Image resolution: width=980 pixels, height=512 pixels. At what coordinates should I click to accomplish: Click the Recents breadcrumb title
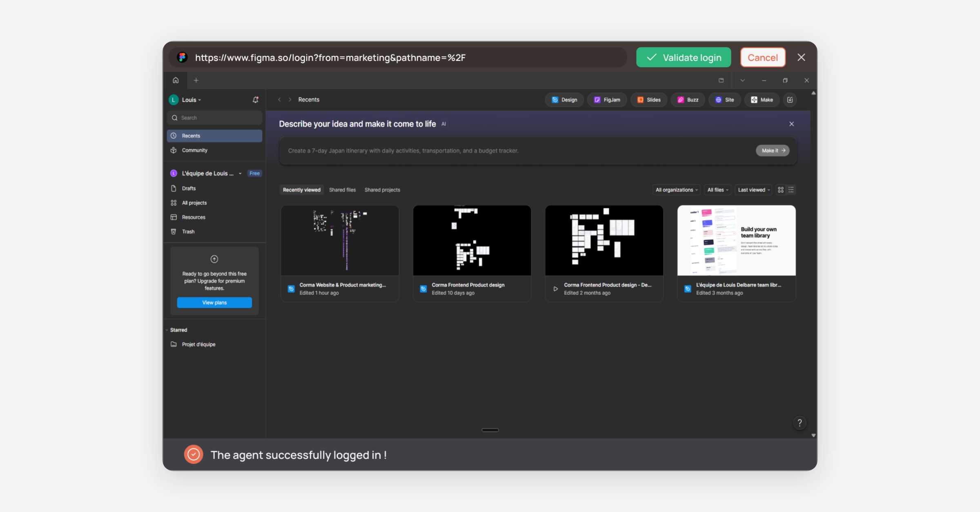309,100
